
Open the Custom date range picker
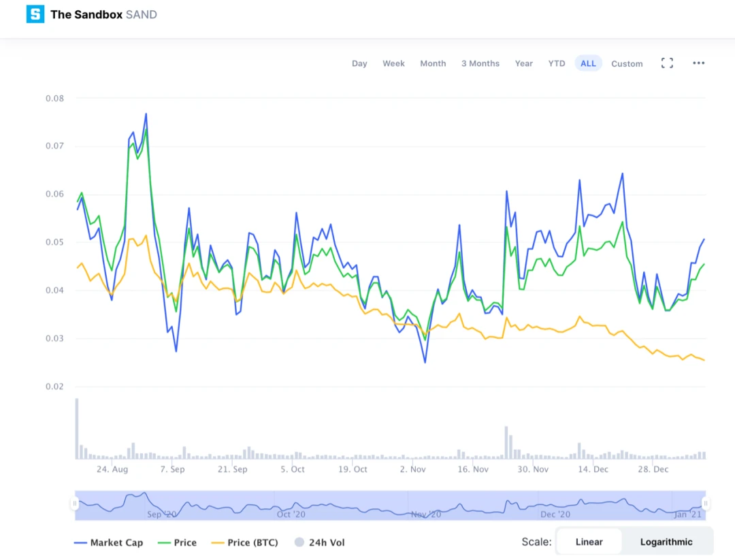click(627, 64)
